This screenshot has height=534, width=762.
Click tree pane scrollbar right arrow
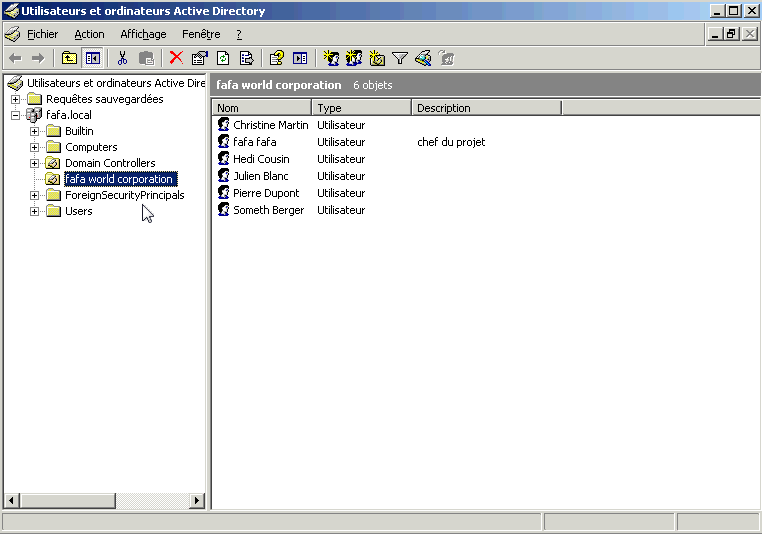tap(196, 500)
